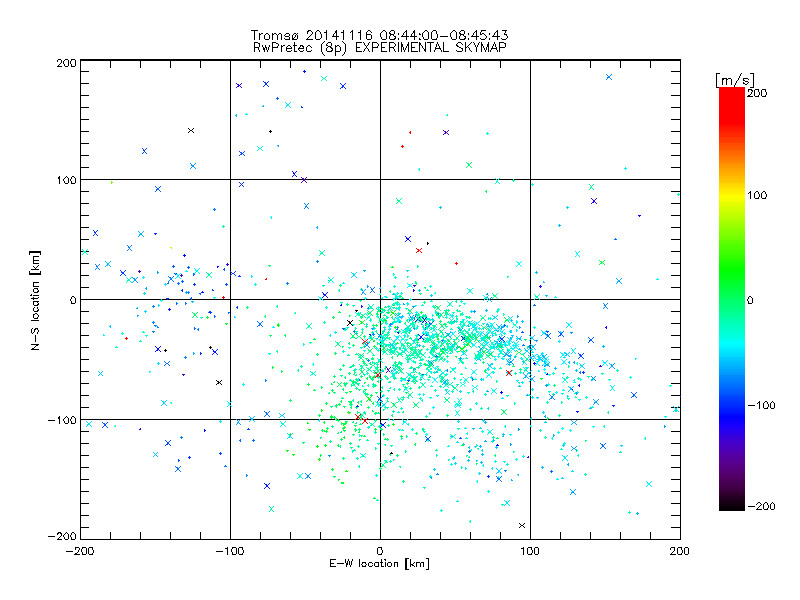Select the "E-W location [km]" horizontal axis label
Screen dimensions: 800x600
379,564
